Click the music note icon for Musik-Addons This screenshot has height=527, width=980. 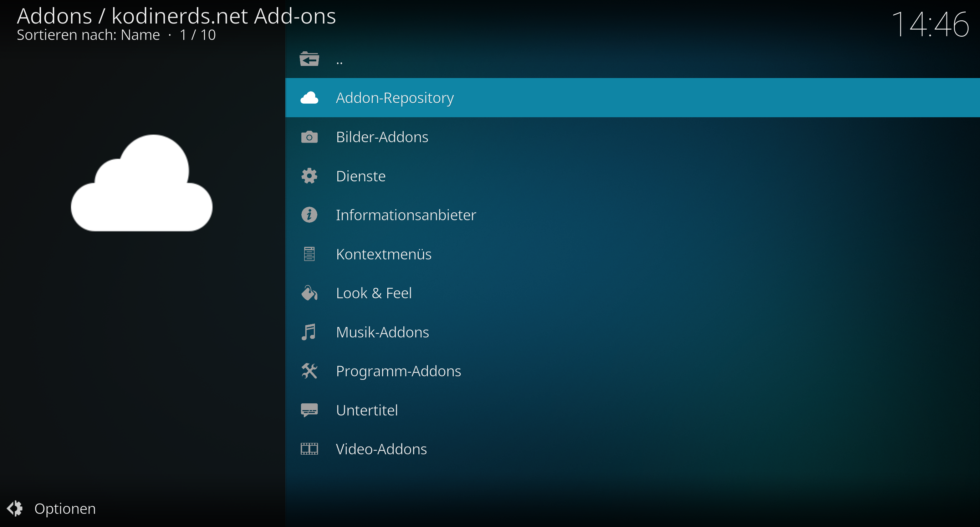308,332
